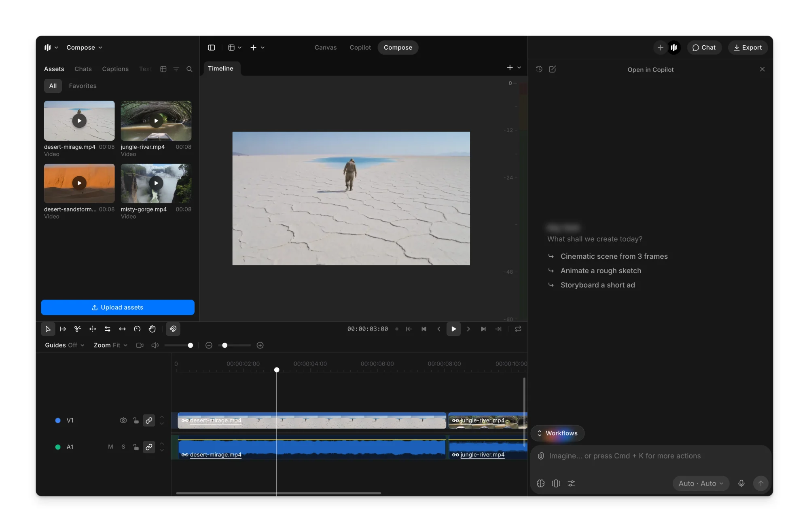
Task: Toggle the lock on V1 track
Action: point(136,420)
